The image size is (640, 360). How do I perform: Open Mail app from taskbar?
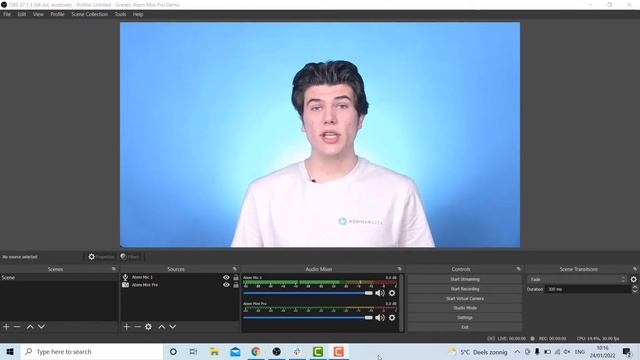(235, 351)
